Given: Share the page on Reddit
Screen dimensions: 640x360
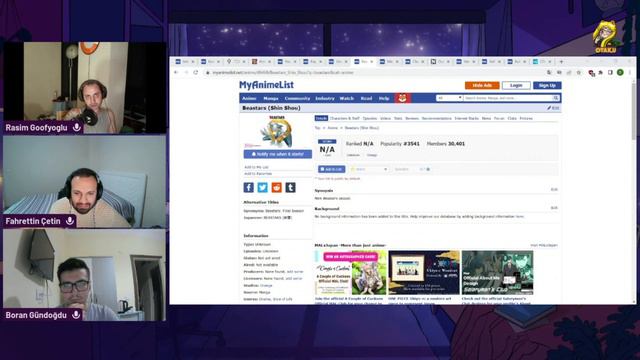Looking at the screenshot, I should coord(276,187).
